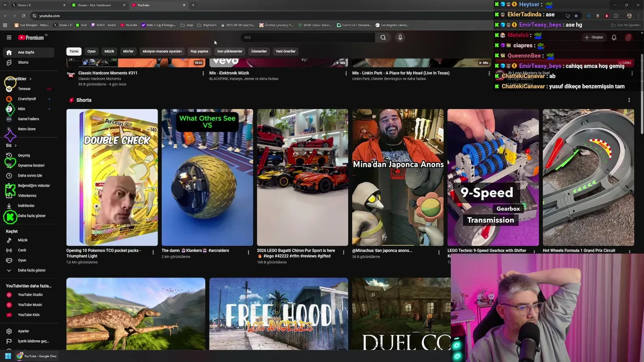
Task: Click the YouTube - Google Chrome taskbar item
Action: coord(37,356)
